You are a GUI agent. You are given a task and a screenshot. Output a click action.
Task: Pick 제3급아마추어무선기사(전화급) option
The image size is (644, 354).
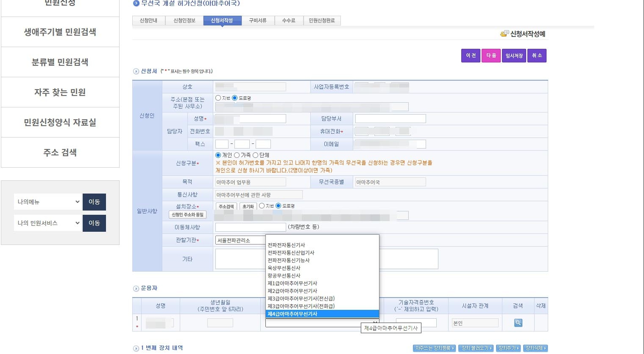322,306
